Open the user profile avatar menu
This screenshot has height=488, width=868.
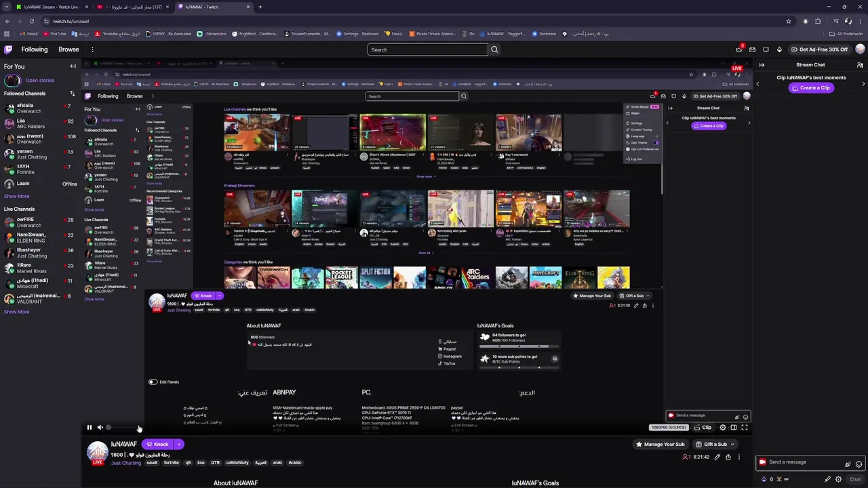pos(860,49)
